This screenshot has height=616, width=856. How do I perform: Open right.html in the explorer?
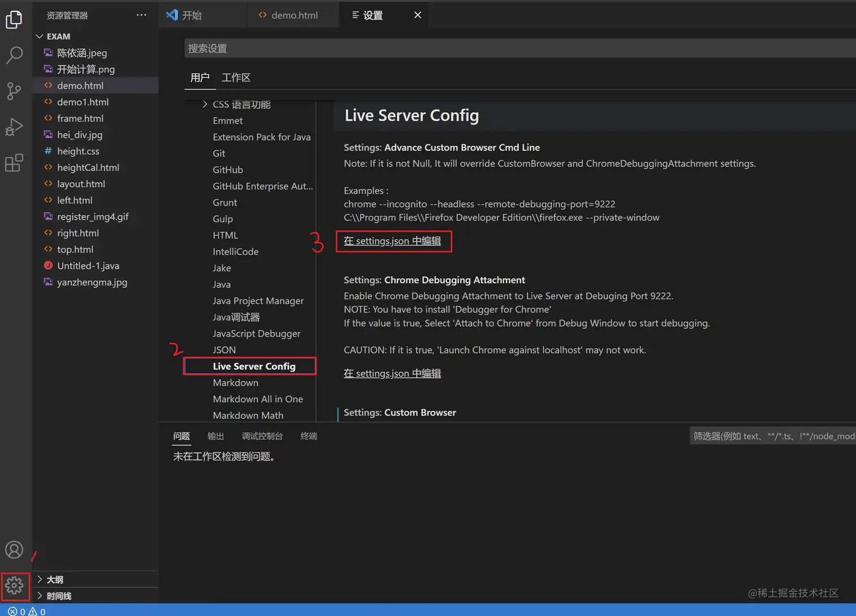tap(78, 233)
